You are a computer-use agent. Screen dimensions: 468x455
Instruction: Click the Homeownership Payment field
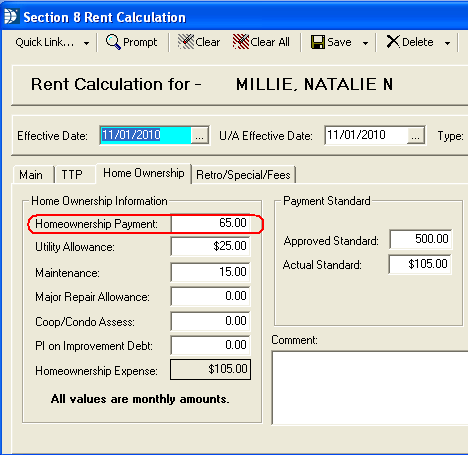[210, 223]
